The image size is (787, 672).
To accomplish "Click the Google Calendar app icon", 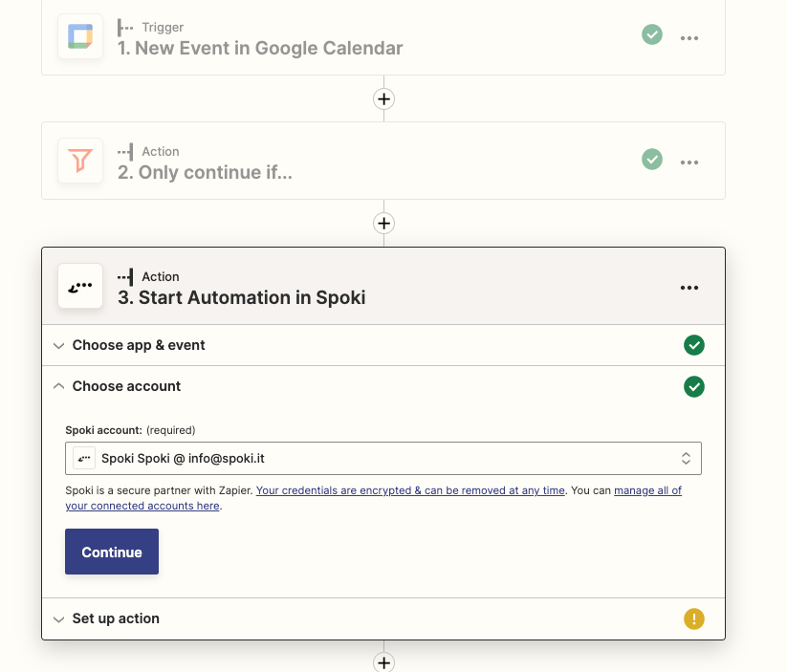I will [80, 37].
